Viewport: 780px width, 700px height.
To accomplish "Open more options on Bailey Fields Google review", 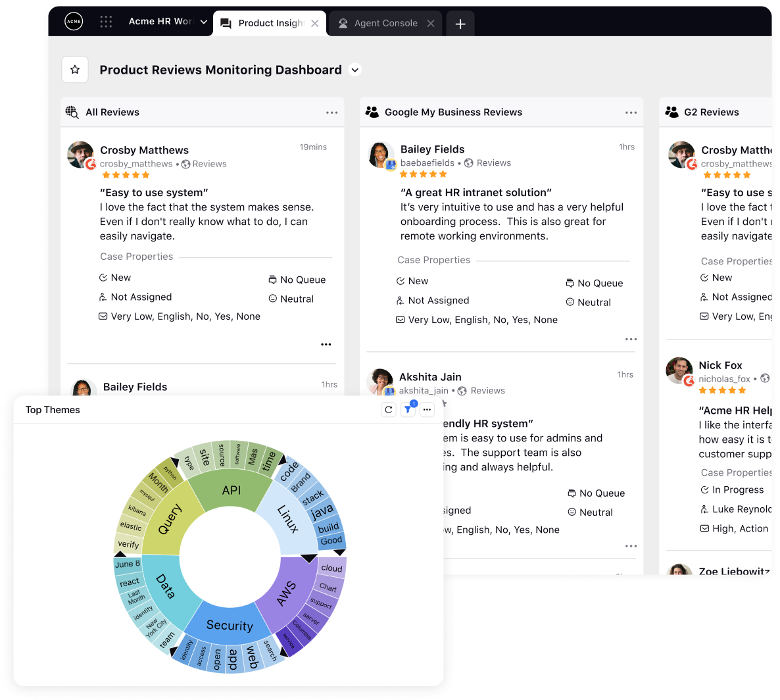I will pos(631,339).
